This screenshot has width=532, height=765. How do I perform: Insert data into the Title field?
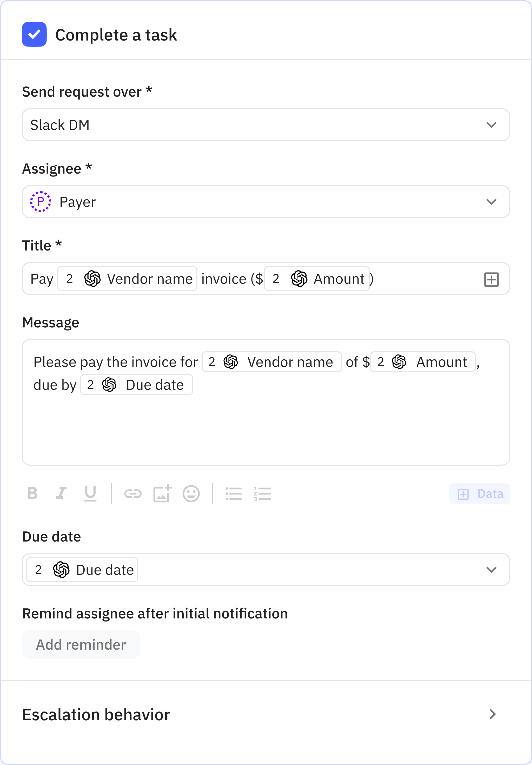(x=491, y=279)
